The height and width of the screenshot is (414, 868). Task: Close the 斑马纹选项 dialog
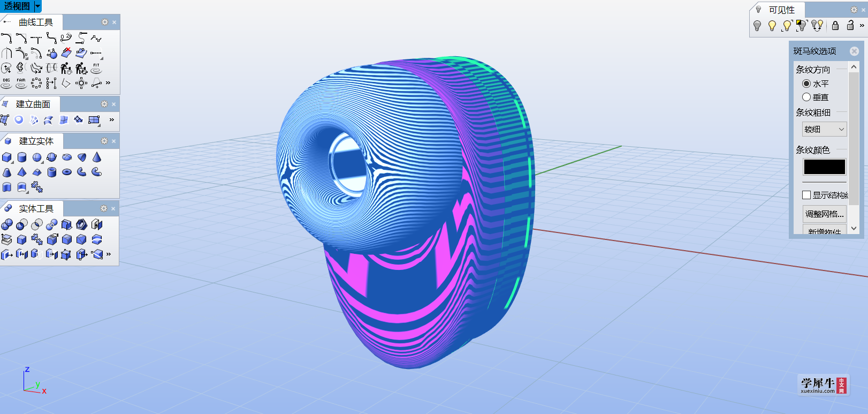[x=854, y=51]
